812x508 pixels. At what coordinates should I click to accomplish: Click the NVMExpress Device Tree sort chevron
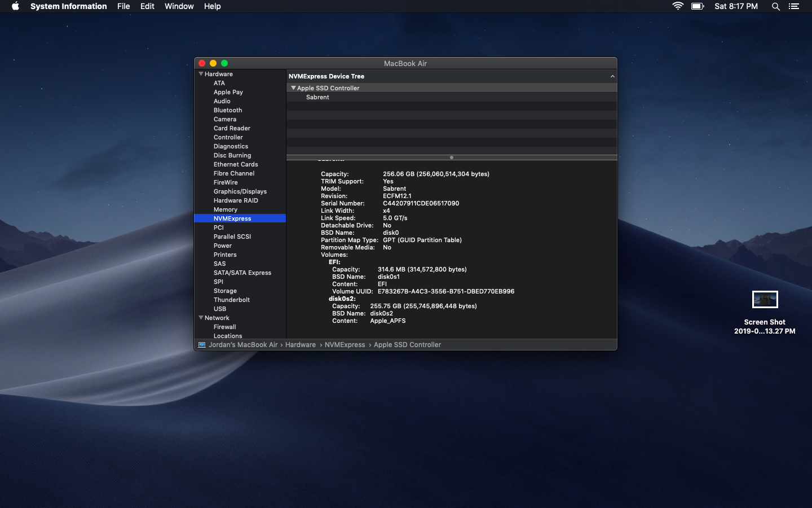[x=612, y=76]
